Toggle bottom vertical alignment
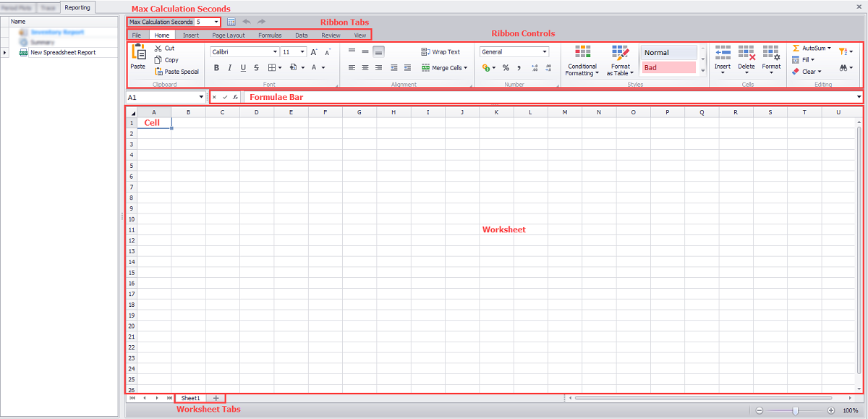Screen dimensions: 868x419 pos(379,51)
